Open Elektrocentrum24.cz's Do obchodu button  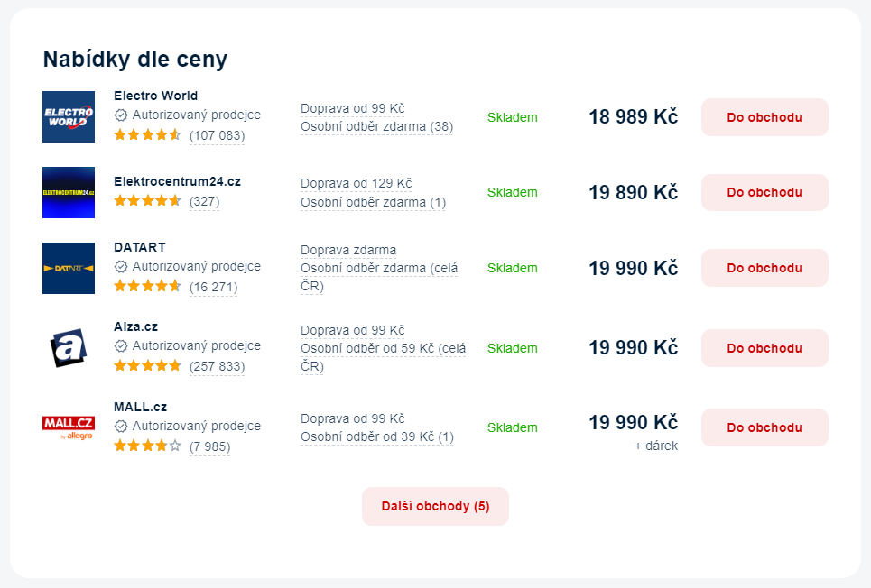pyautogui.click(x=764, y=193)
